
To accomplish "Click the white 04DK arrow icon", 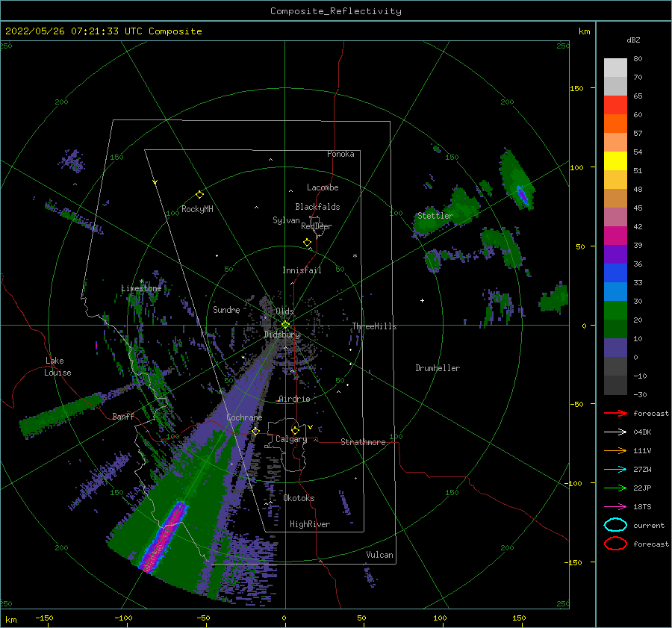I will (x=615, y=432).
